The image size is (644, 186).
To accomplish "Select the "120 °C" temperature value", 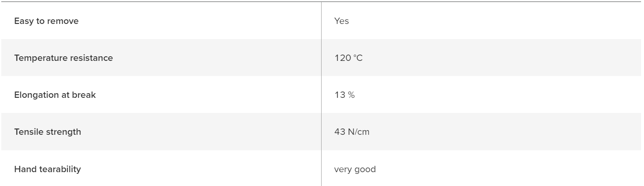I will 348,58.
